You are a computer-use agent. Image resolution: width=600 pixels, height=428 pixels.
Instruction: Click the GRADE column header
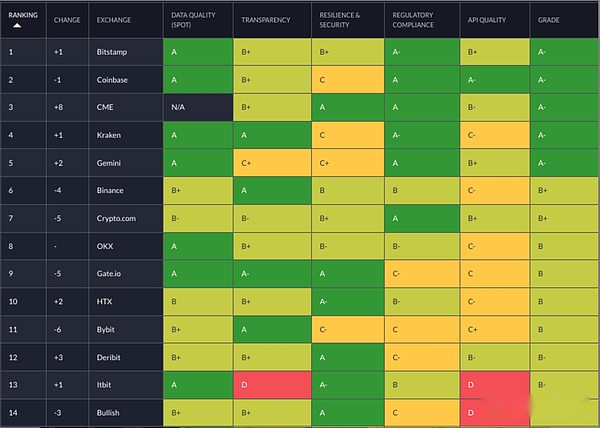[x=548, y=20]
